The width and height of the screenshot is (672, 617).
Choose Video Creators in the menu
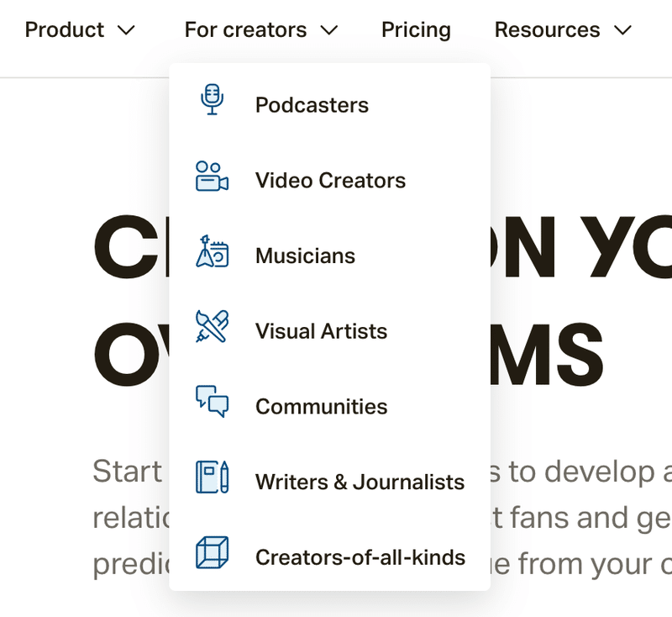(330, 181)
